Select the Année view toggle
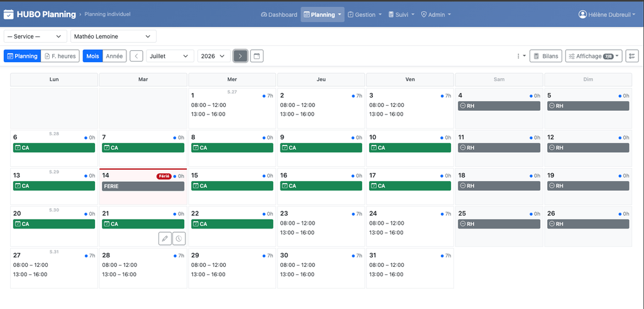Screen dimensions: 644x309 click(114, 56)
